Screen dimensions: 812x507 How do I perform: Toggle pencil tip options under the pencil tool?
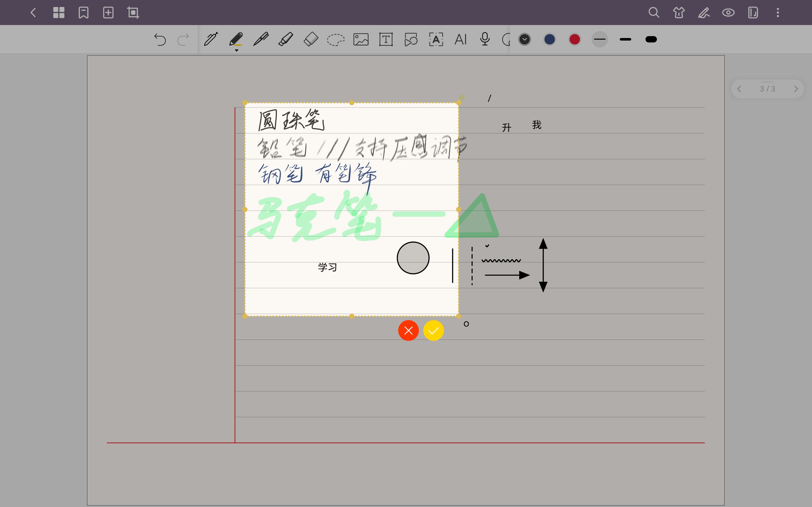point(237,50)
